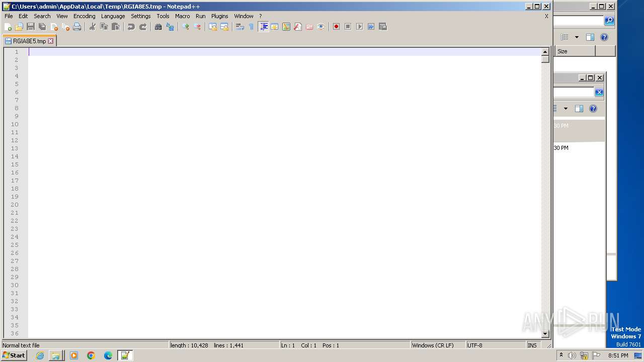Toggle word wrap toolbar icon
Image resolution: width=644 pixels, height=362 pixels.
[240, 27]
